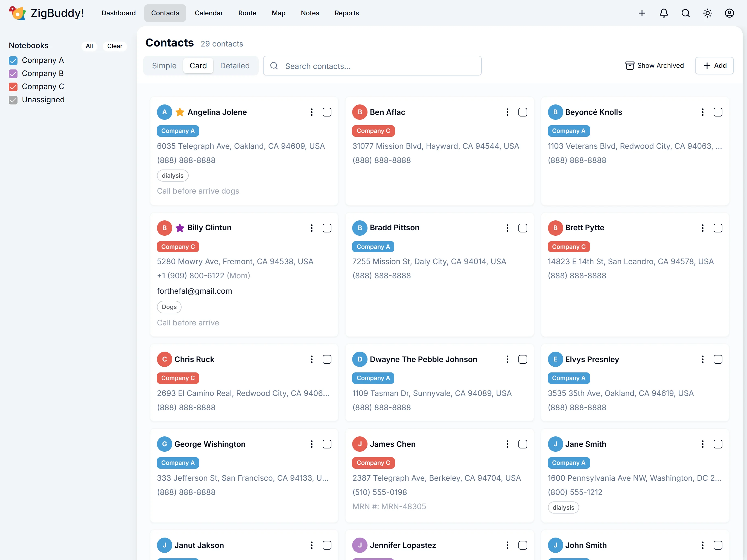747x560 pixels.
Task: Open the Map page
Action: coord(278,13)
